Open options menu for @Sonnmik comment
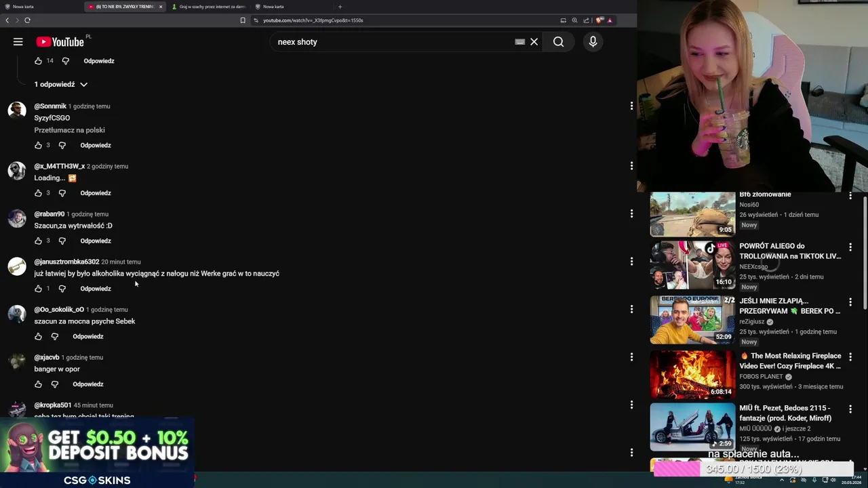868x488 pixels. [631, 106]
